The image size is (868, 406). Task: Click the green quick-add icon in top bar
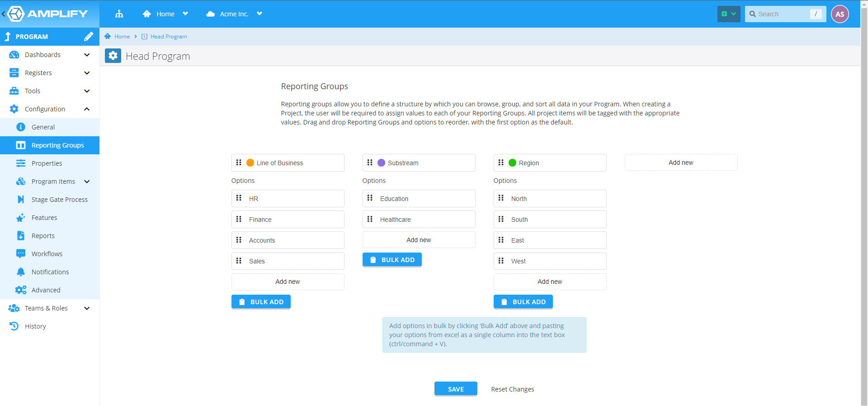pos(724,14)
